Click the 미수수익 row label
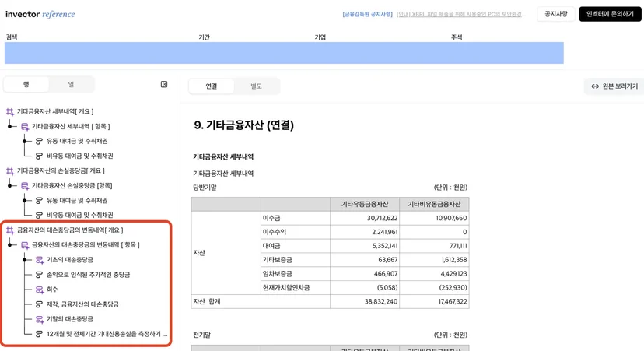The width and height of the screenshot is (644, 351). tap(275, 232)
